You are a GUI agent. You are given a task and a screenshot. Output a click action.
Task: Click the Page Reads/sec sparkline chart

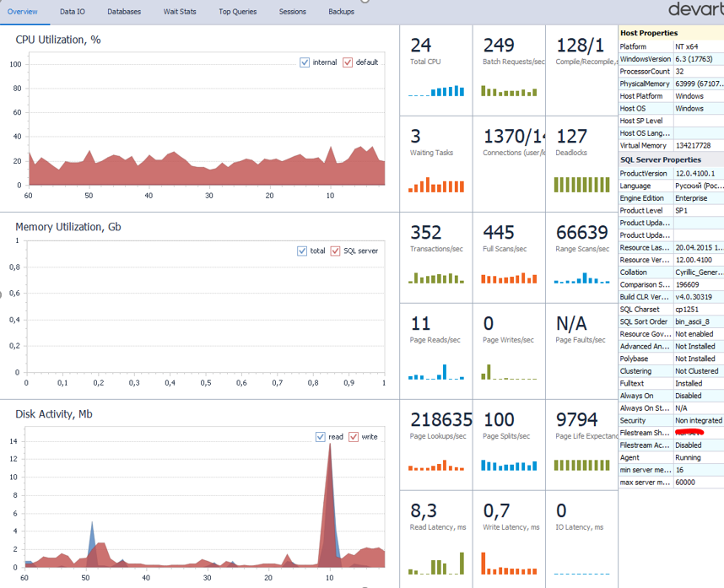pyautogui.click(x=436, y=372)
